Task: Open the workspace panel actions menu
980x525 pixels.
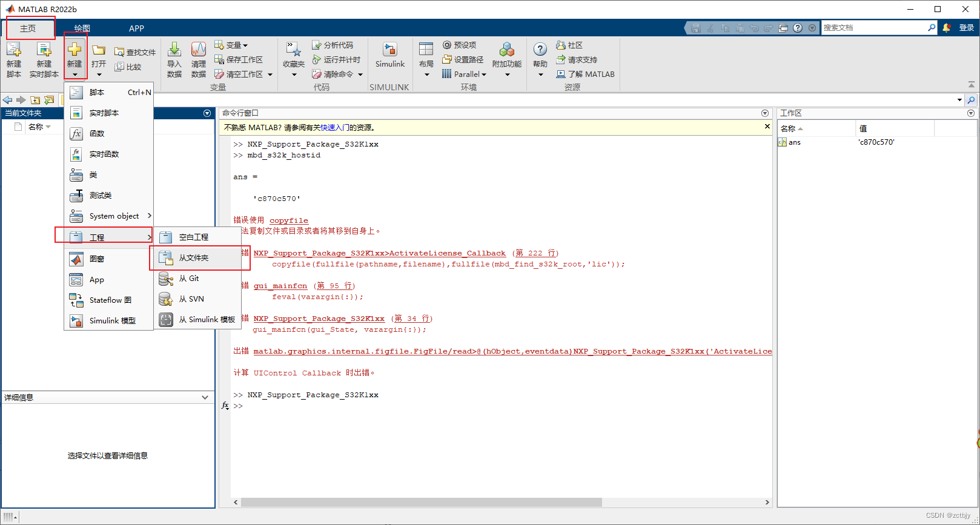Action: pos(971,113)
